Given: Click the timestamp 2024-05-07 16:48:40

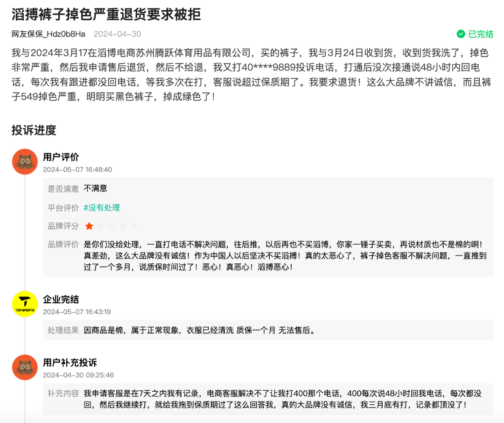Looking at the screenshot, I should [x=77, y=169].
